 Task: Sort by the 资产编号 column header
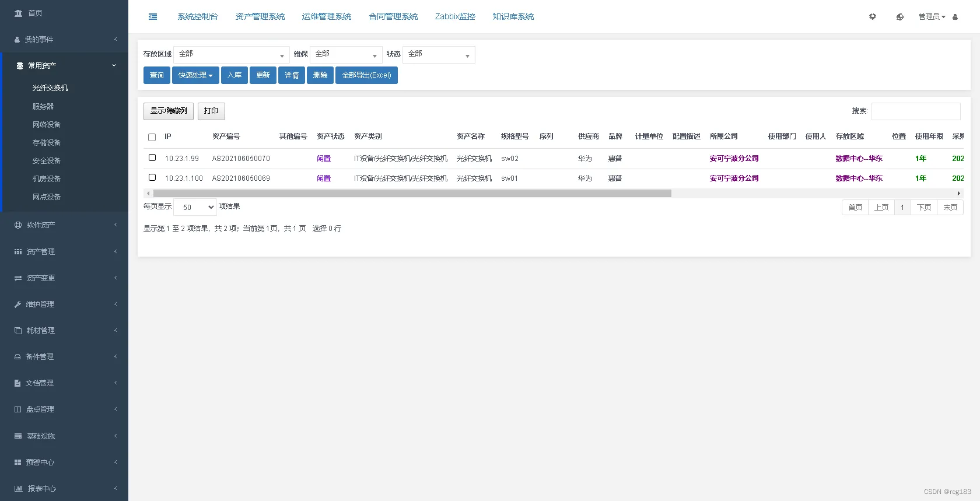click(x=226, y=136)
